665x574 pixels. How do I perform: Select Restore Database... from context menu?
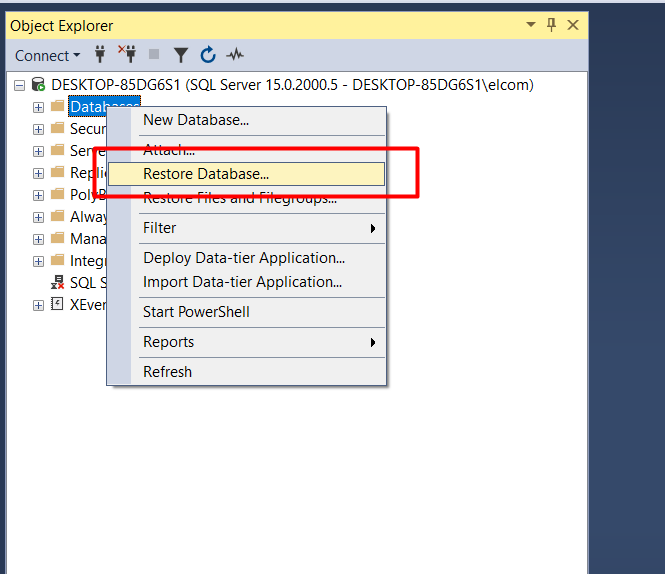tap(206, 174)
